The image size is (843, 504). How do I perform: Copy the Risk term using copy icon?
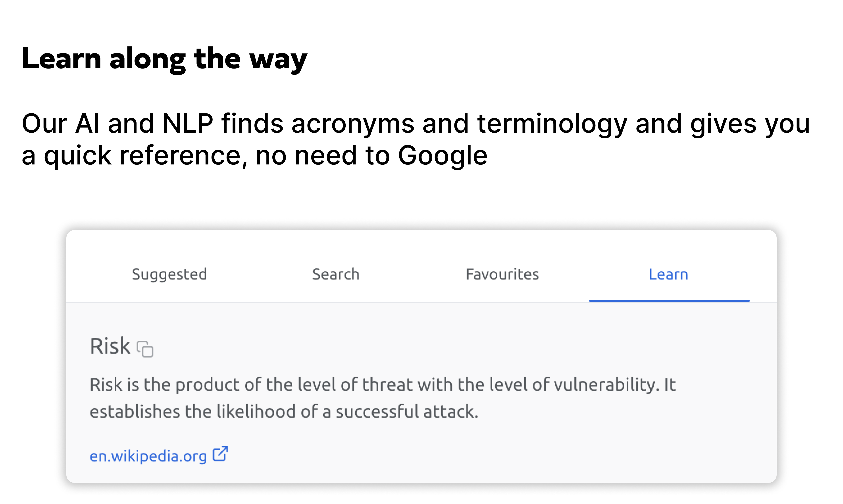pyautogui.click(x=145, y=349)
